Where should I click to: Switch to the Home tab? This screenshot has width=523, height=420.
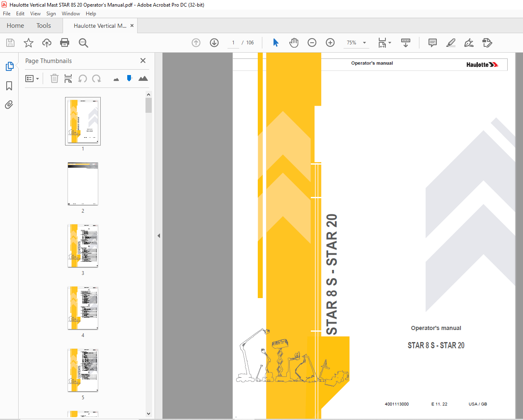tap(15, 26)
